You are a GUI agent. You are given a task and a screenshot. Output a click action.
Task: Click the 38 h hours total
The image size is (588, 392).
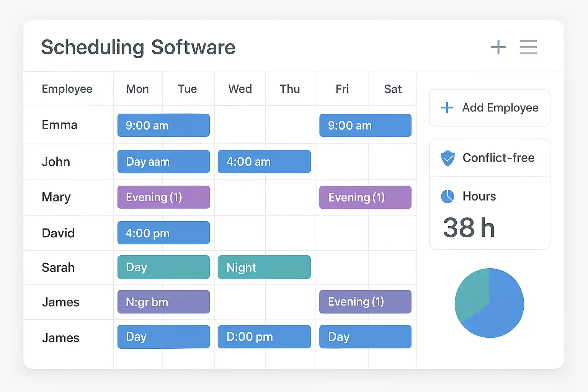pos(469,228)
